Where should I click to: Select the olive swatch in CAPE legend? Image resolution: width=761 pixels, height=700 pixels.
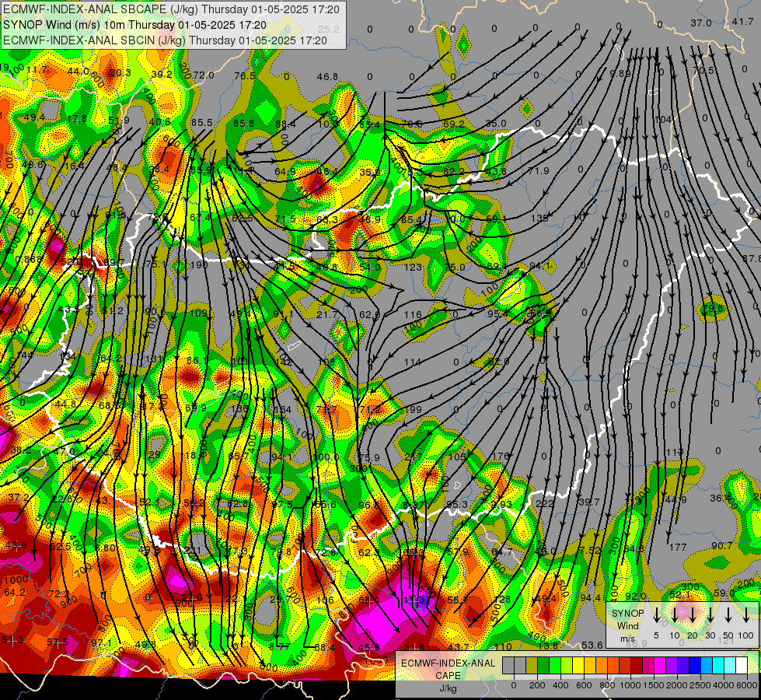pos(532,666)
